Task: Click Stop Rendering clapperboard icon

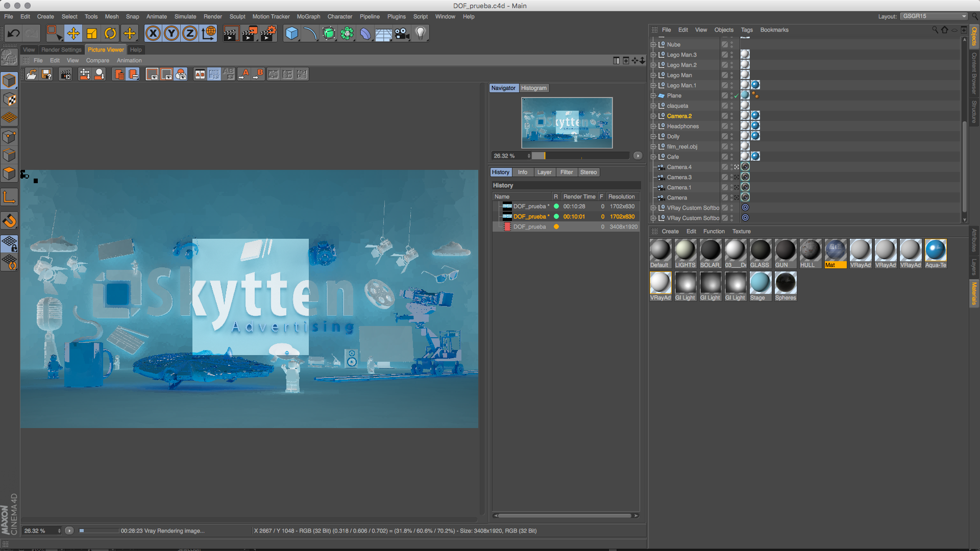Action: pos(66,74)
